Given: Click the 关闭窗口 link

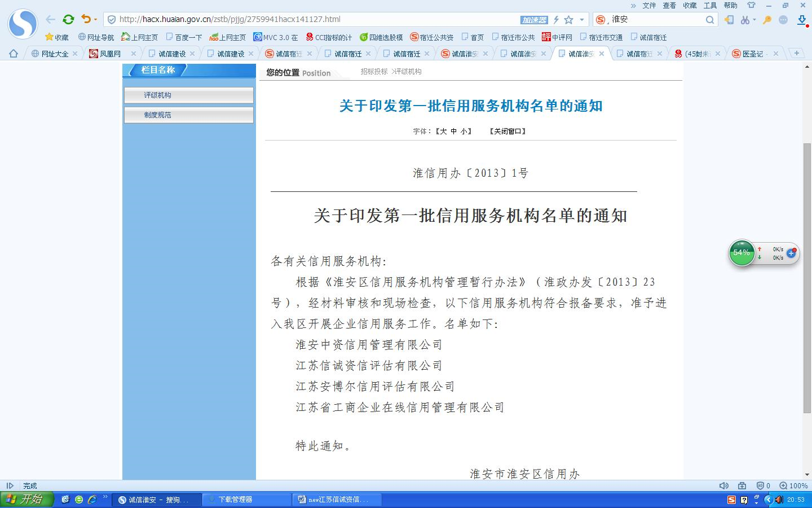Looking at the screenshot, I should click(x=508, y=131).
